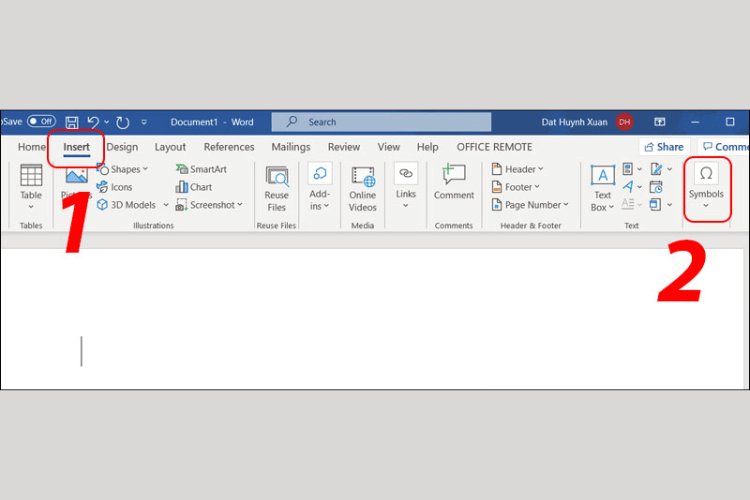Expand the 3D Models dropdown arrow

click(166, 205)
